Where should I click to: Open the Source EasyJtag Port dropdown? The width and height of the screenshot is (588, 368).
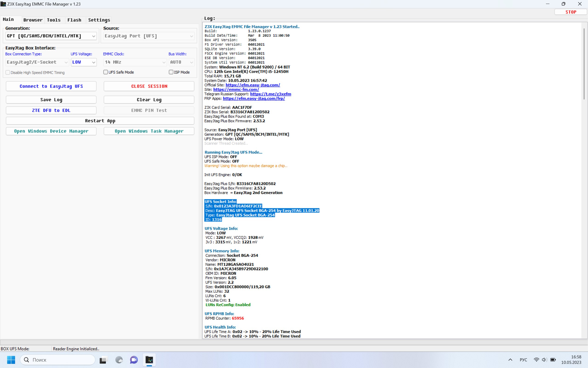tap(149, 36)
